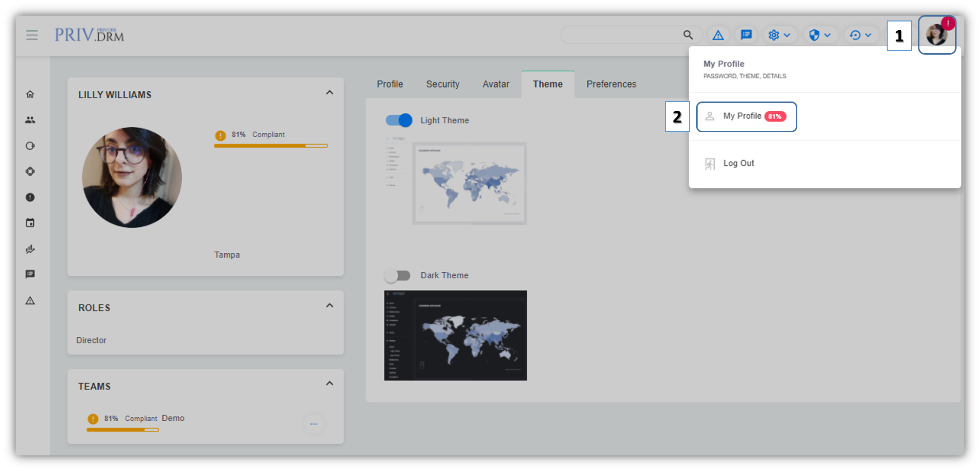Image resolution: width=980 pixels, height=471 pixels.
Task: Collapse the Lilly Williams panel
Action: click(x=330, y=93)
